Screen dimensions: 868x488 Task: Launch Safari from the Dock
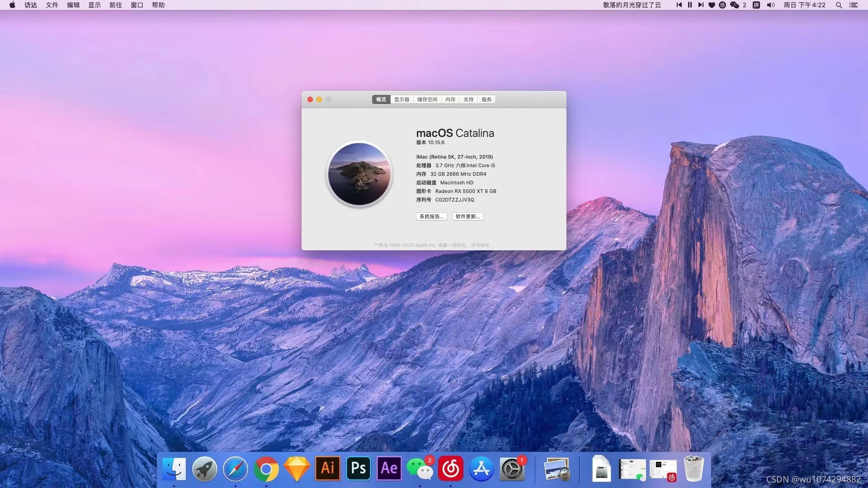point(236,469)
